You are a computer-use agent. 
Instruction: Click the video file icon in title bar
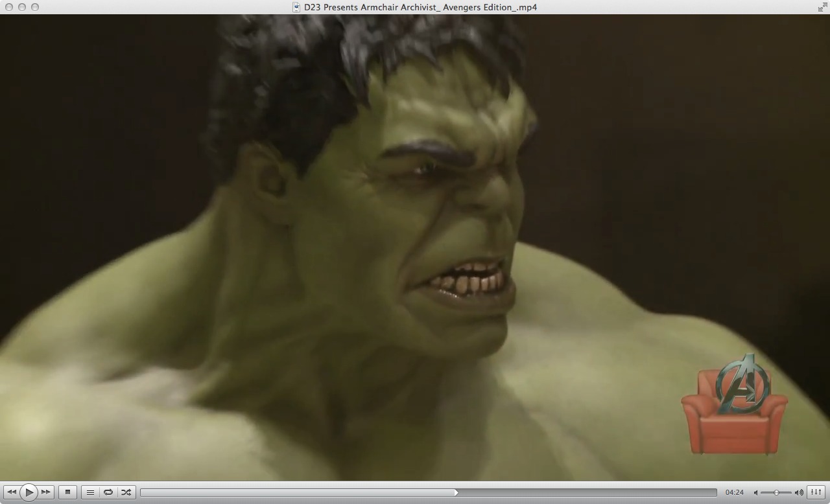296,7
